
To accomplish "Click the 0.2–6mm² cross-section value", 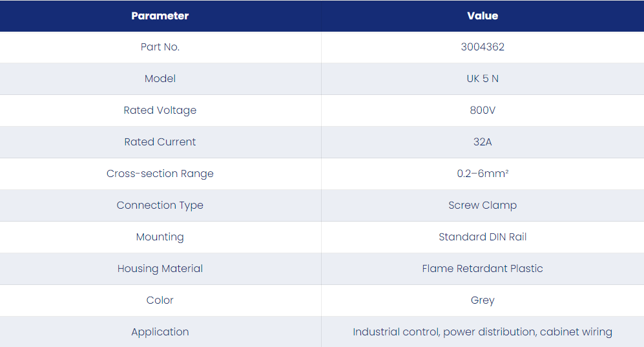I will [x=483, y=173].
